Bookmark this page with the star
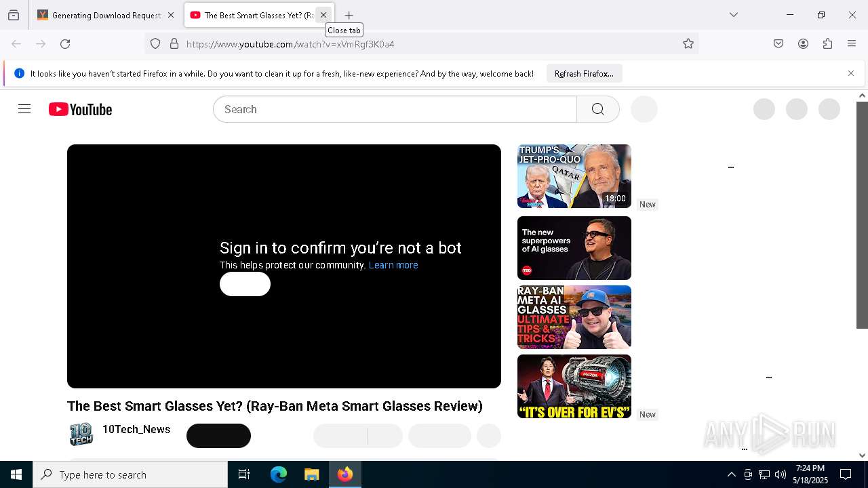This screenshot has width=868, height=488. click(688, 44)
